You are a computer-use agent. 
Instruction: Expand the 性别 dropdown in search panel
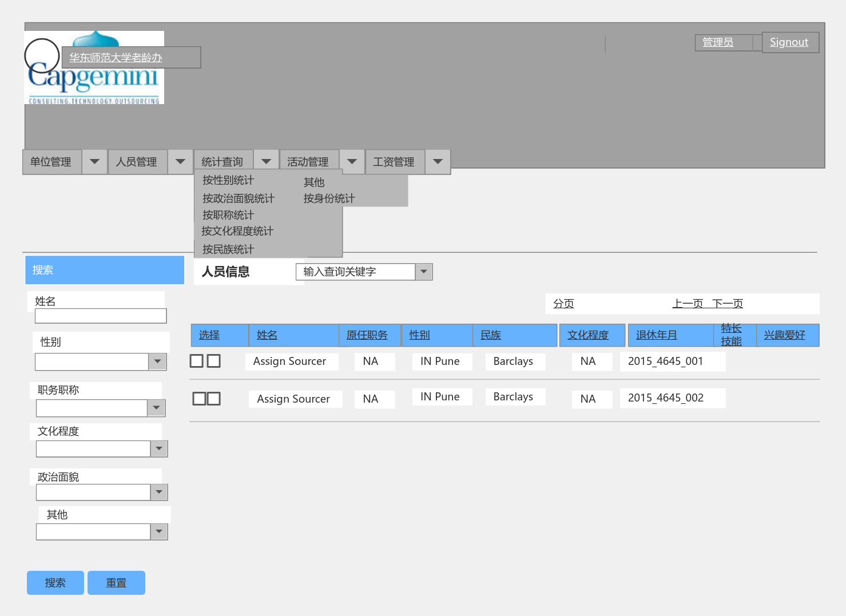point(157,361)
